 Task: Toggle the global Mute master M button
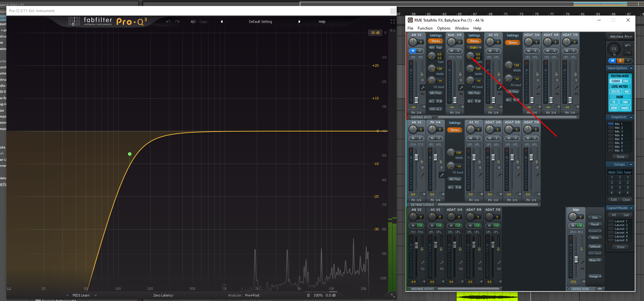612,61
